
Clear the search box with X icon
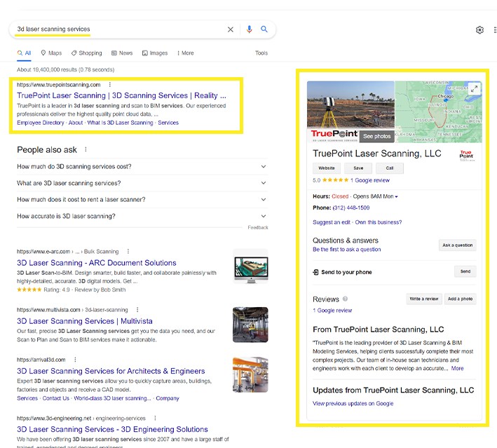(231, 29)
